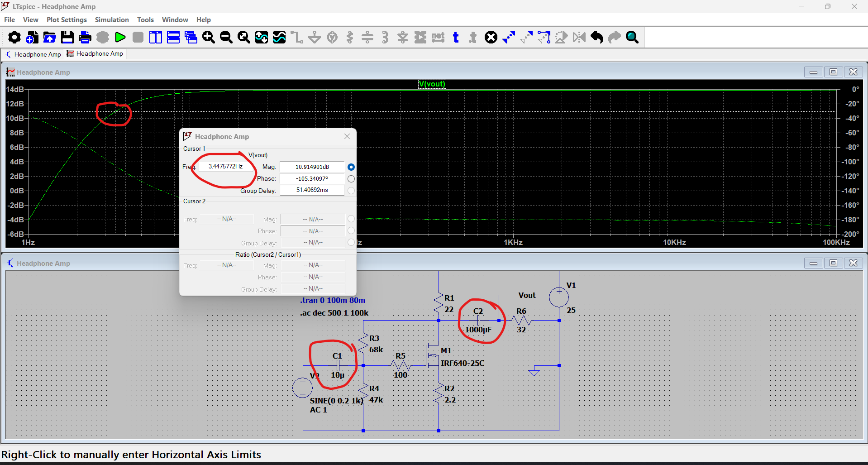Open the Place Component chip icon
The image size is (868, 465).
coord(420,37)
